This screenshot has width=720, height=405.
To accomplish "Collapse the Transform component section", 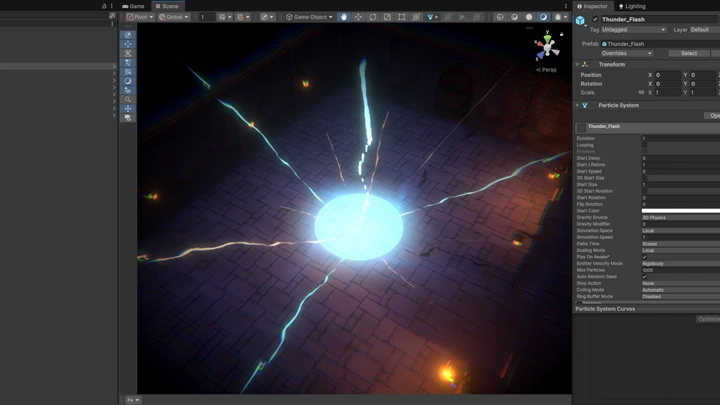I will 578,64.
